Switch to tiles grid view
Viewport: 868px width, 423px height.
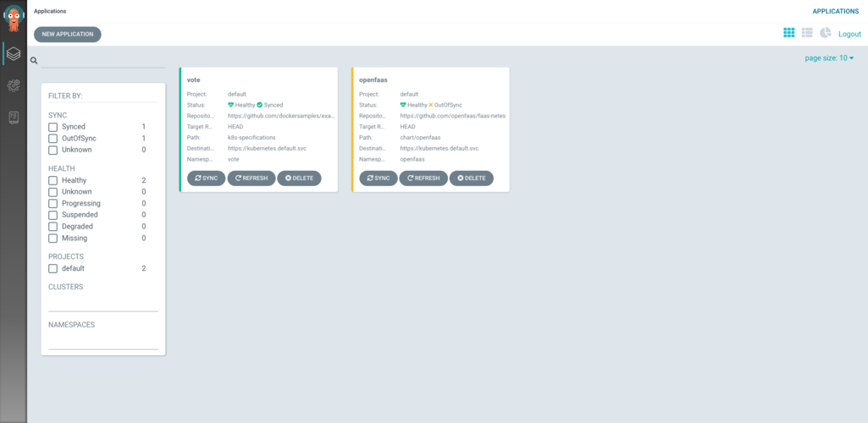pyautogui.click(x=789, y=33)
